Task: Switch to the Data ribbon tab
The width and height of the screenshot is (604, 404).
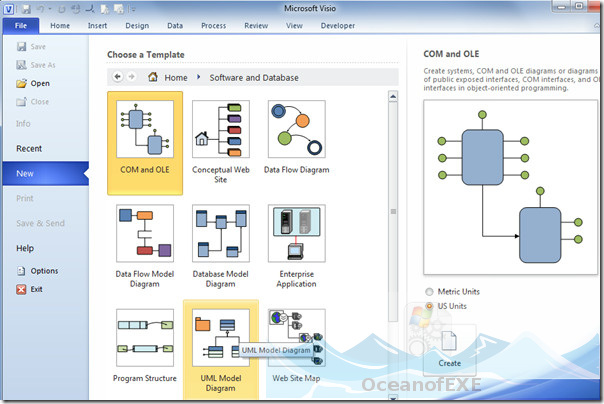Action: click(x=175, y=26)
